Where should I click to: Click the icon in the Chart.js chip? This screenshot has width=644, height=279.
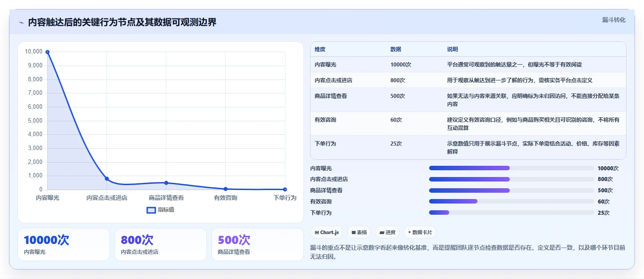click(317, 233)
